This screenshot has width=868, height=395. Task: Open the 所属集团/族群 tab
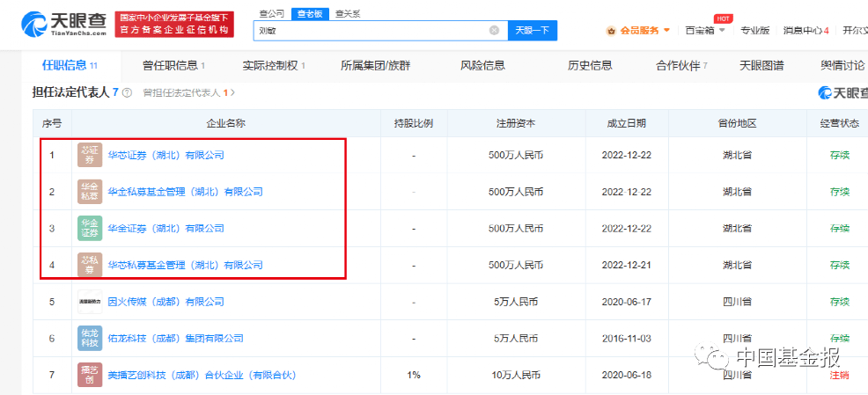point(376,66)
